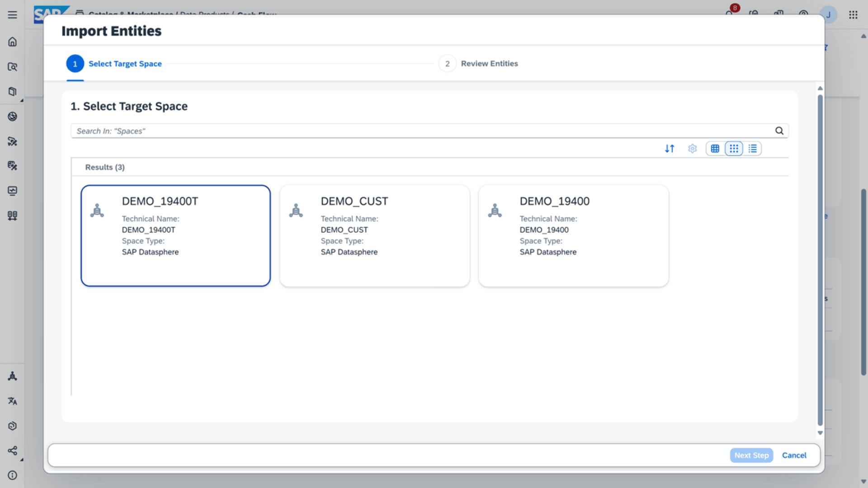
Task: Click the Next Step button
Action: (751, 455)
